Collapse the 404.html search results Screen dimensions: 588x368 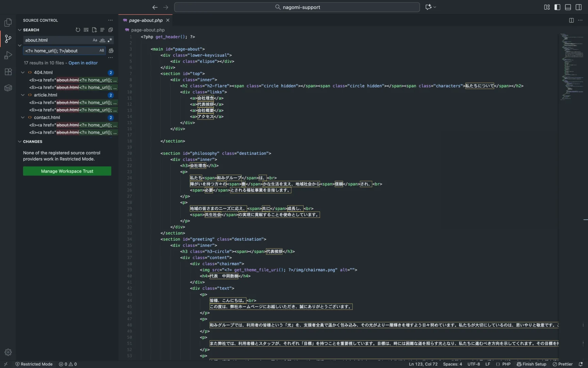tap(23, 73)
